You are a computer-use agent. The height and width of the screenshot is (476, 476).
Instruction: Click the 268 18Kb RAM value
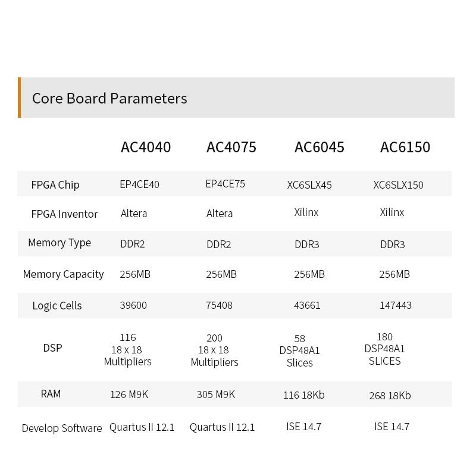click(390, 396)
